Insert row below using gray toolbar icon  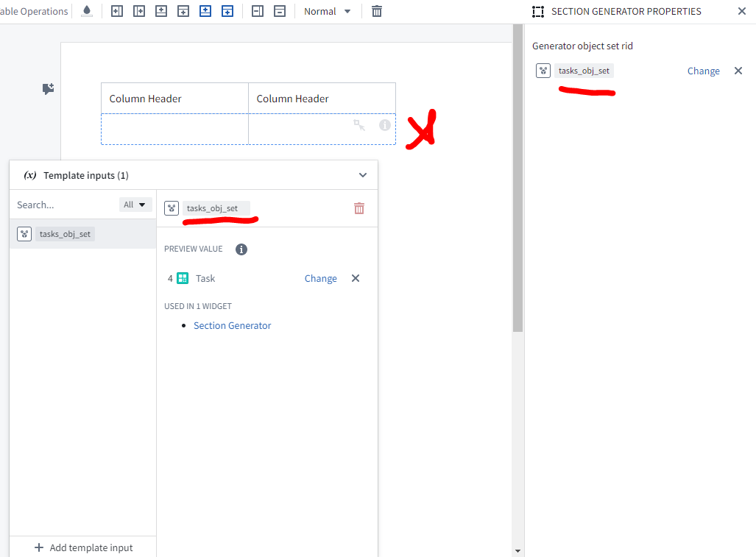coord(183,11)
